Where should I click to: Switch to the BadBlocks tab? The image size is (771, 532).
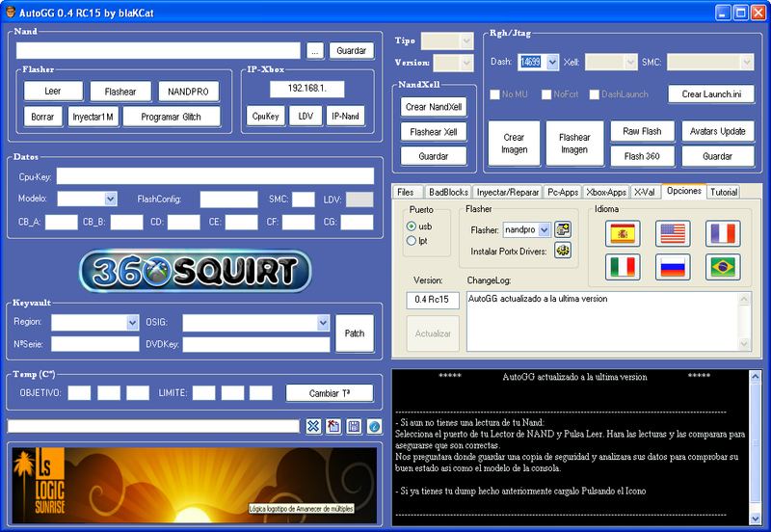(448, 192)
